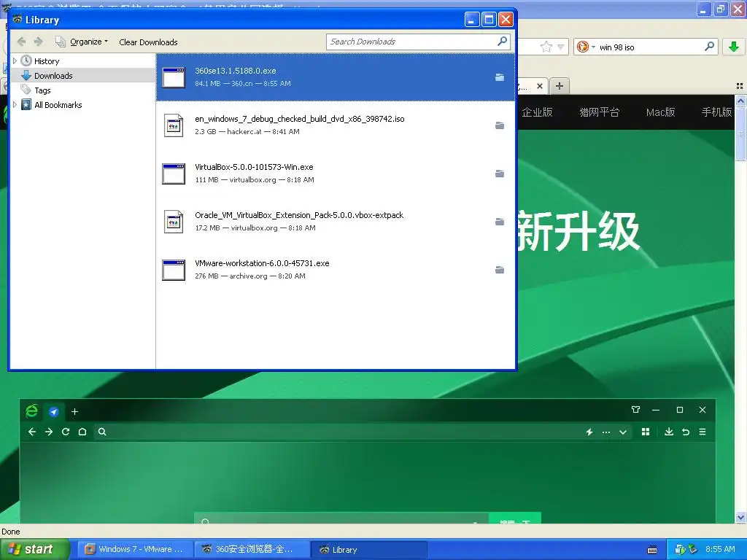
Task: Click the Library back arrow button
Action: pyautogui.click(x=21, y=42)
